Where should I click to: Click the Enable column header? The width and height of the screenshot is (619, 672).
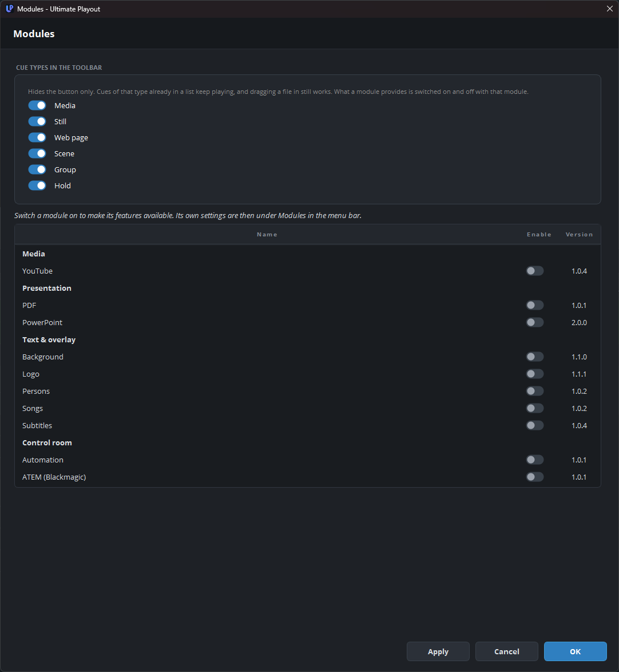(x=539, y=235)
